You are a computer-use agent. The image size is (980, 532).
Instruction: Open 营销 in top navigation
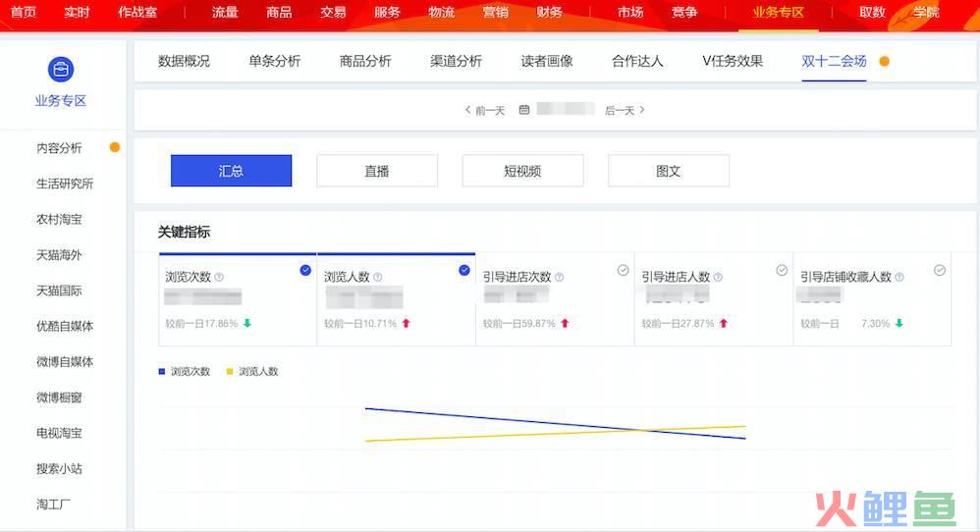tap(495, 12)
